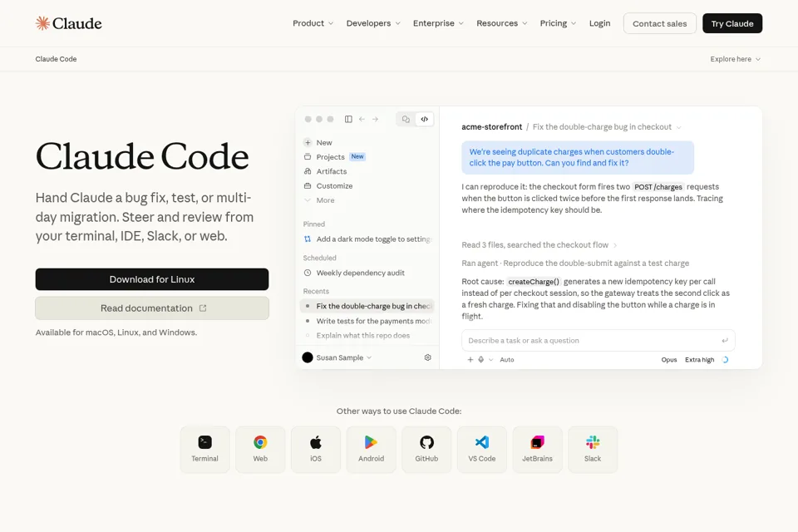
Task: Click the pull request icon by dark mode toggle item
Action: coord(308,239)
